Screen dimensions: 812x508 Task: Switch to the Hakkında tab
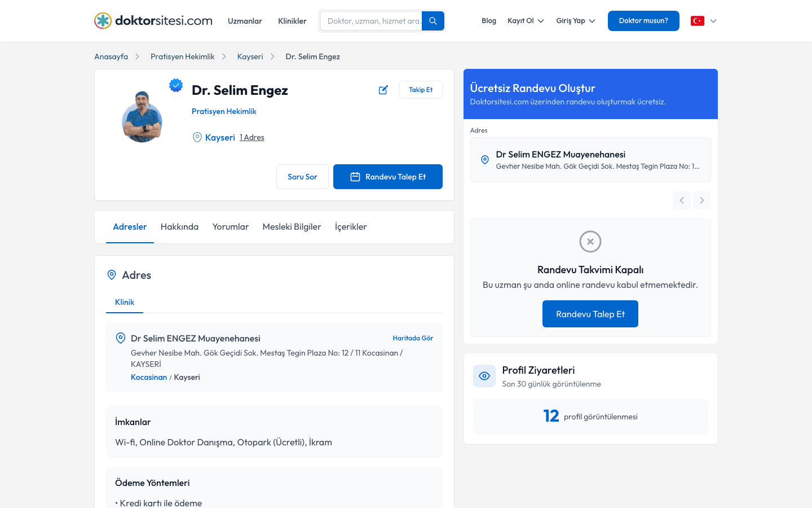[x=179, y=227]
